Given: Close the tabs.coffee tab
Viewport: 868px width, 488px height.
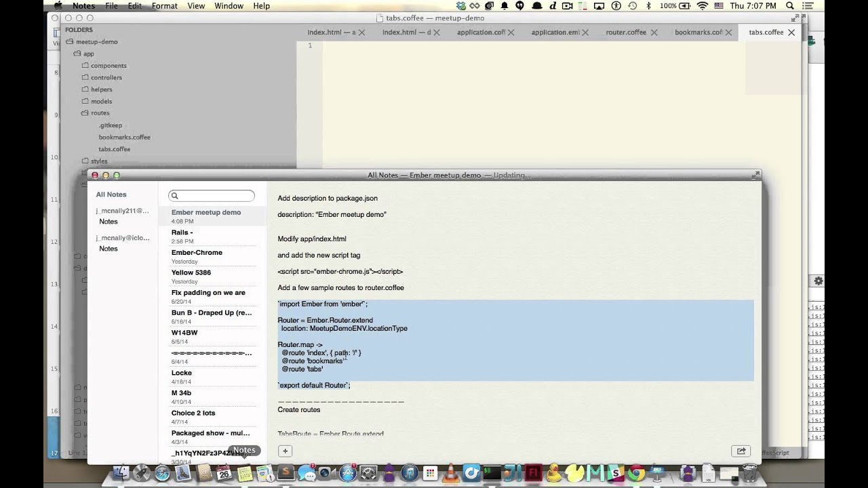Looking at the screenshot, I should tap(791, 32).
